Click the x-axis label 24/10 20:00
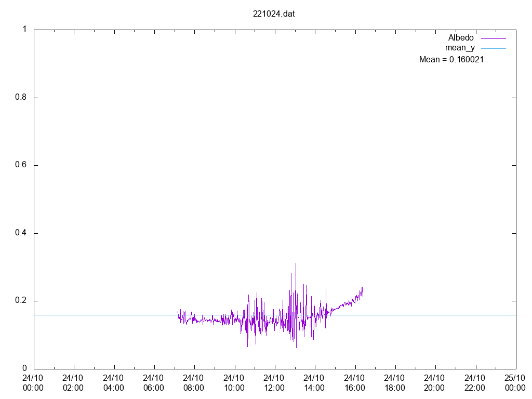Screen dimensions: 532x399 [435, 383]
